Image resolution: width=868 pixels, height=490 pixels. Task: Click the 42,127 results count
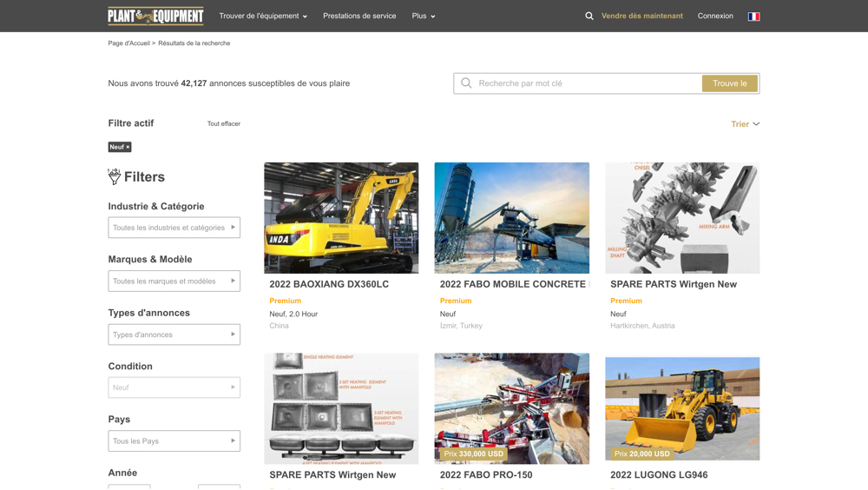point(194,83)
